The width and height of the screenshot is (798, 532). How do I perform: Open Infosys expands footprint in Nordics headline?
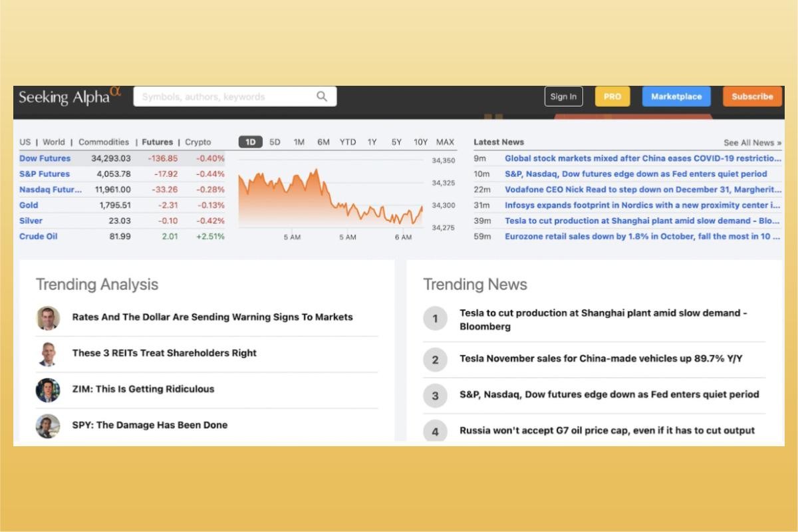(643, 205)
